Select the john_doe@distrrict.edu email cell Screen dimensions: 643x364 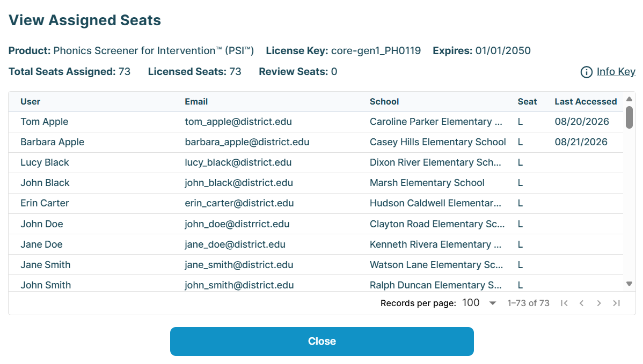(237, 224)
